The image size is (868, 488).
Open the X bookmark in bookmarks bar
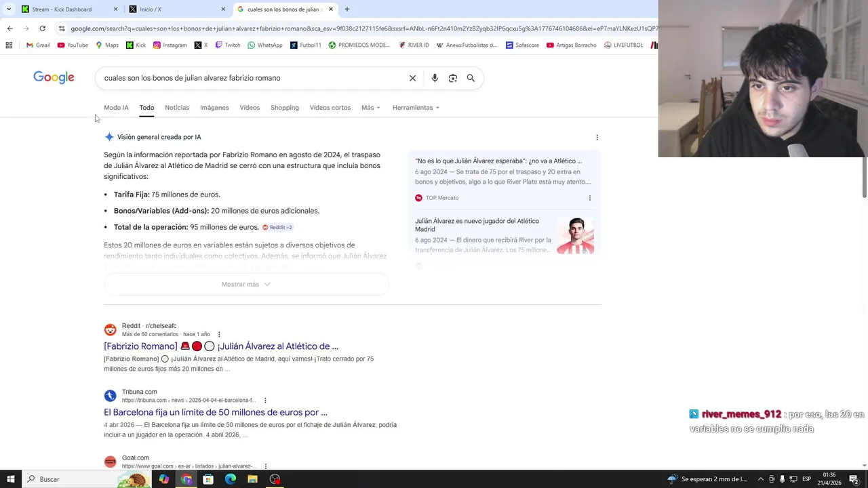tap(201, 45)
